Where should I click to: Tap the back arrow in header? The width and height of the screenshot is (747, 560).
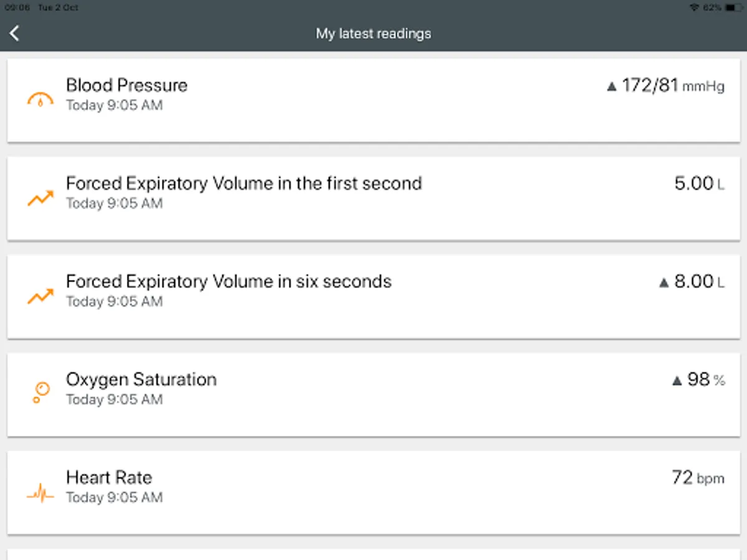pos(15,34)
